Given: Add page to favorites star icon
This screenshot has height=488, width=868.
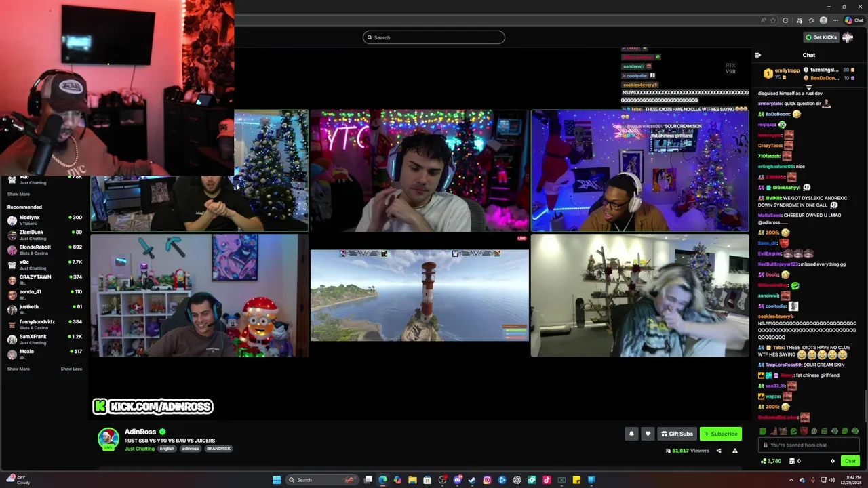Looking at the screenshot, I should pyautogui.click(x=773, y=20).
